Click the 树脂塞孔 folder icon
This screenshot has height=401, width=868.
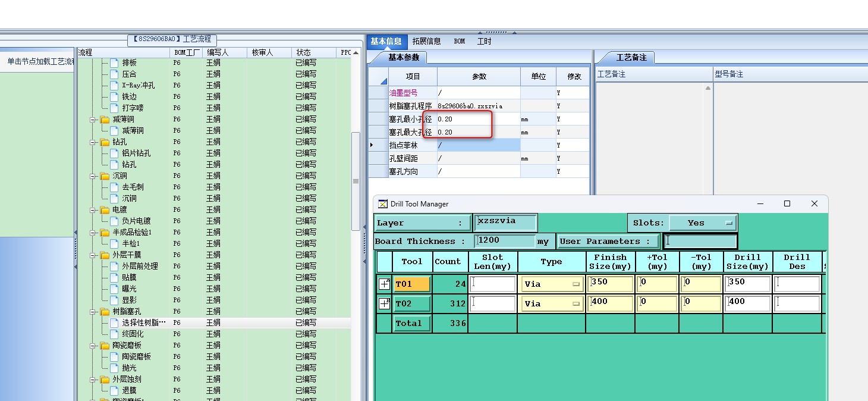(x=105, y=311)
